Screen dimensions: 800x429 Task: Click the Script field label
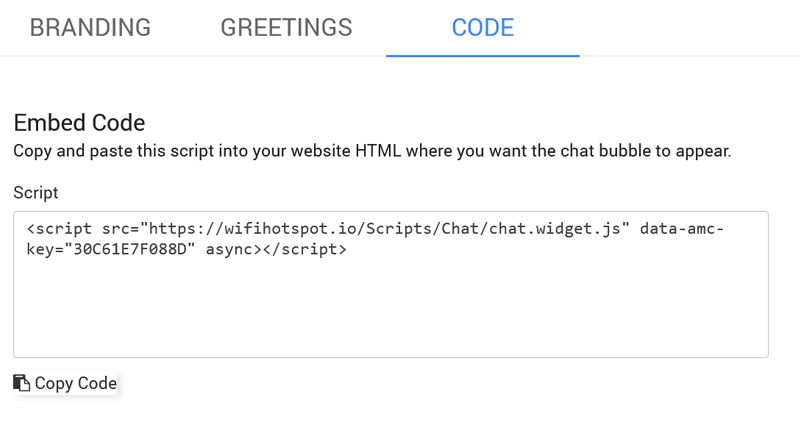(x=36, y=192)
